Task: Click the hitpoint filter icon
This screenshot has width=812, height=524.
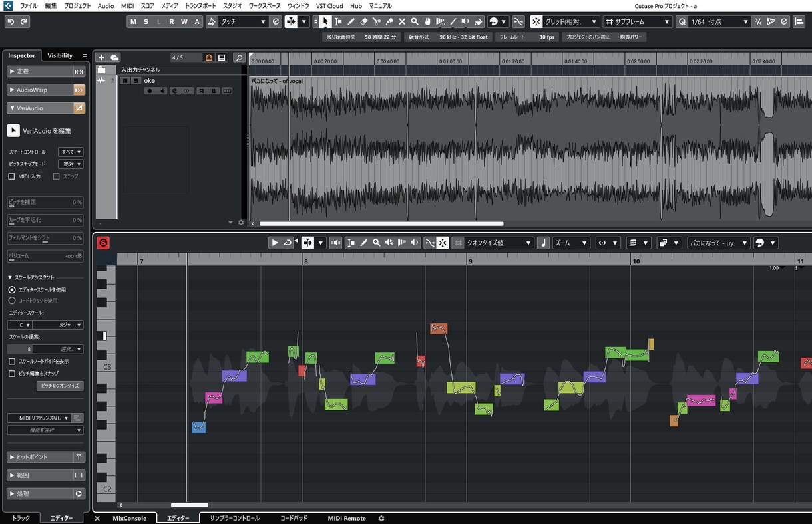Action: pos(79,457)
